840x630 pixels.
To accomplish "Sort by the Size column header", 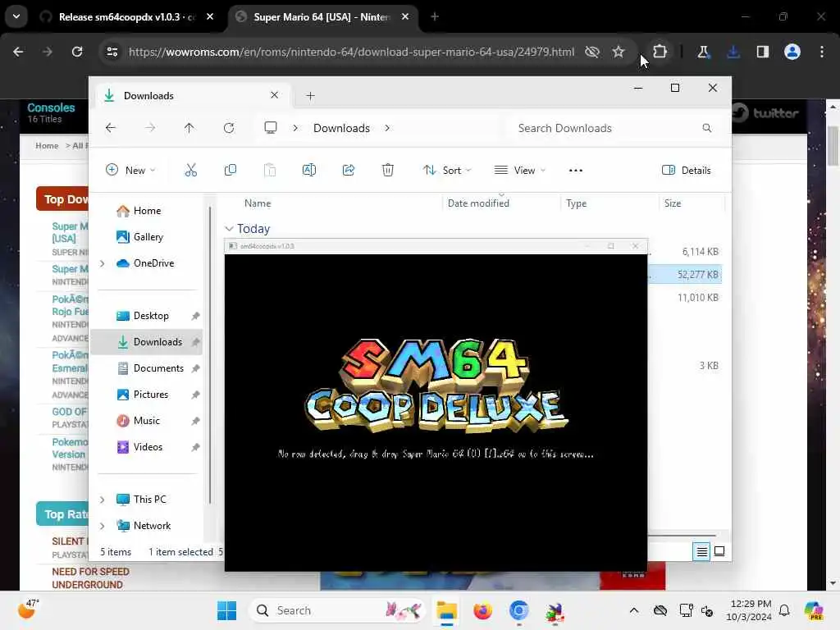I will click(673, 203).
